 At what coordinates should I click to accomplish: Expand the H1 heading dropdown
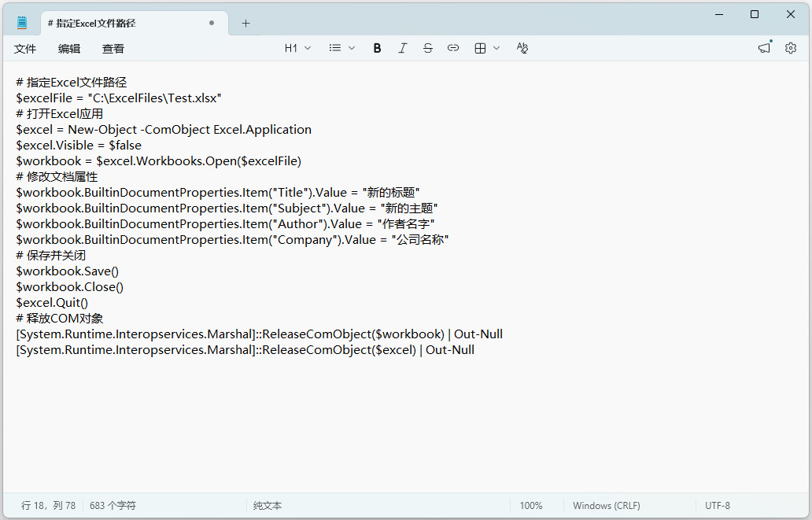point(297,48)
